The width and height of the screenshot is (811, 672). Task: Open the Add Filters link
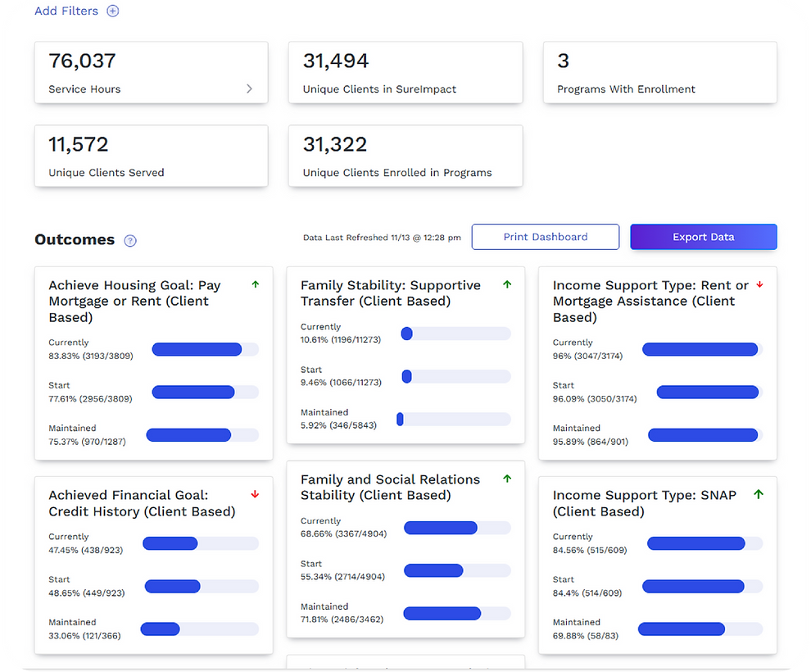point(66,11)
